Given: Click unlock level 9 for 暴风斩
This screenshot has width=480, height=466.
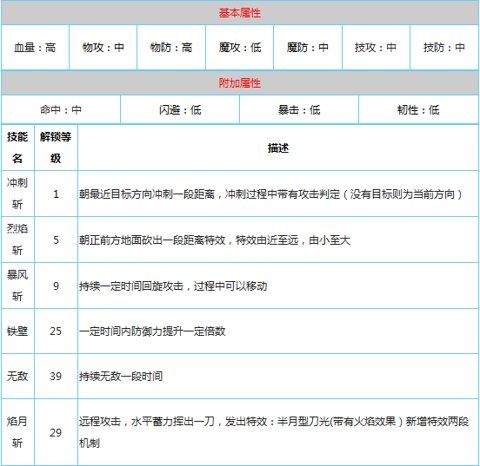Looking at the screenshot, I should tap(56, 286).
